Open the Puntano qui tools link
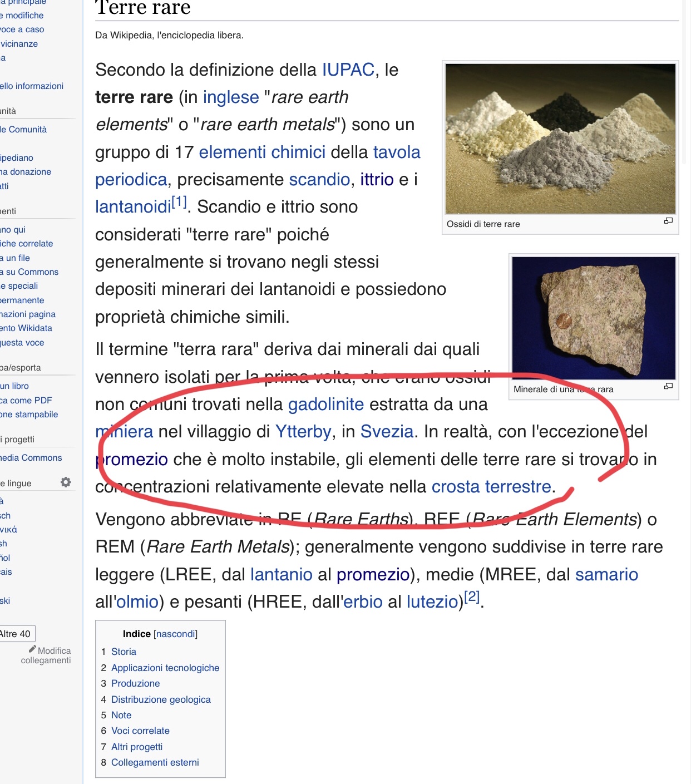 point(13,230)
